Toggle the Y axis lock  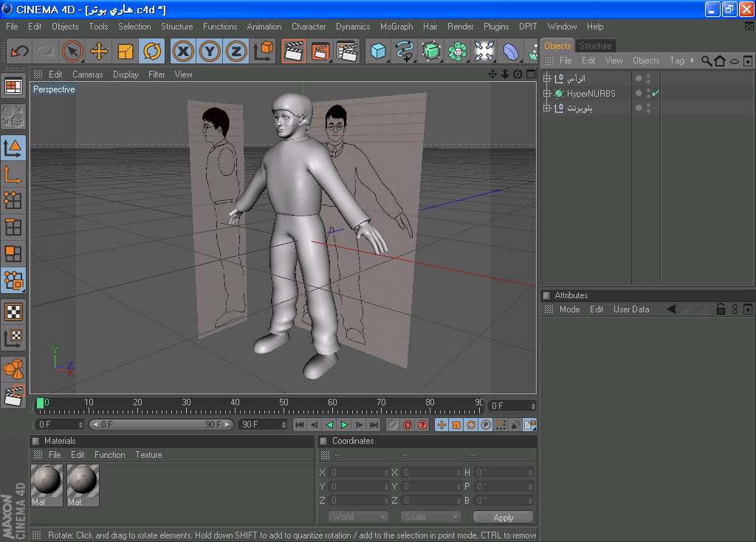(x=210, y=51)
